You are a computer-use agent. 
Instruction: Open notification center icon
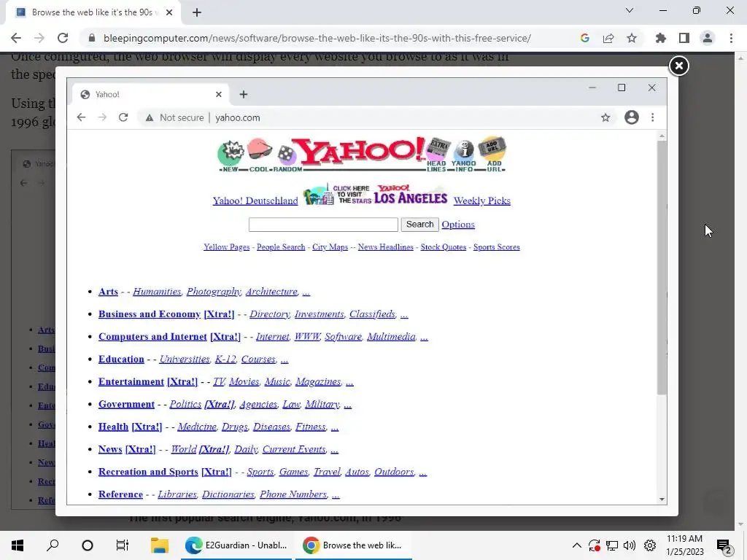[x=724, y=545]
